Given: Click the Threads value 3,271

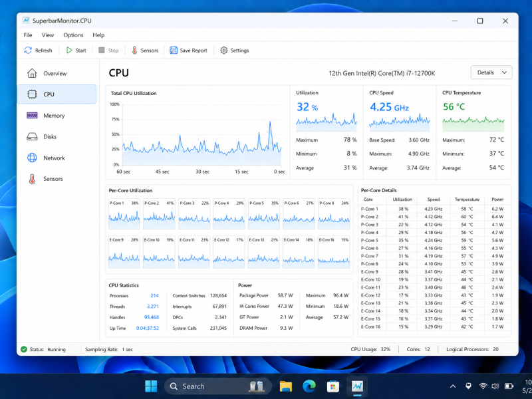Looking at the screenshot, I should pyautogui.click(x=153, y=307).
